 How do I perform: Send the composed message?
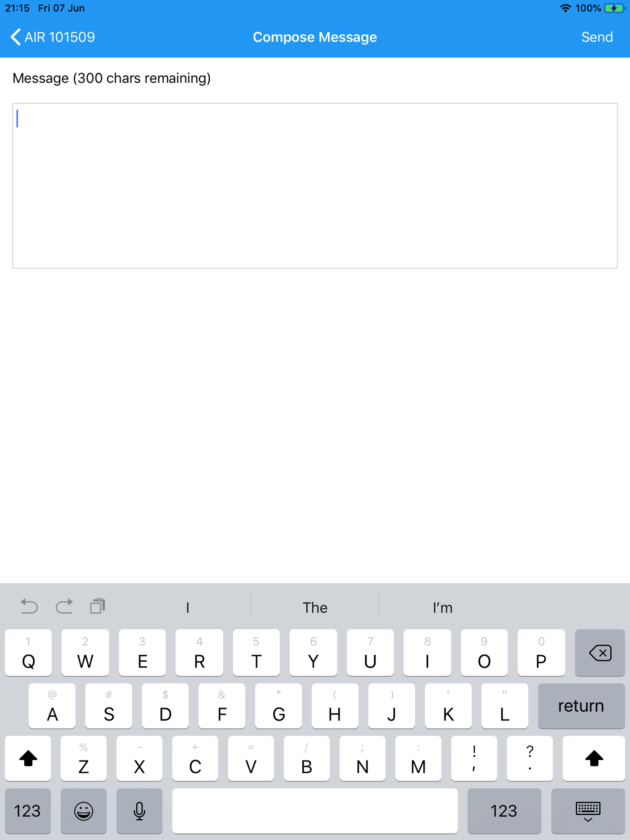pyautogui.click(x=597, y=37)
